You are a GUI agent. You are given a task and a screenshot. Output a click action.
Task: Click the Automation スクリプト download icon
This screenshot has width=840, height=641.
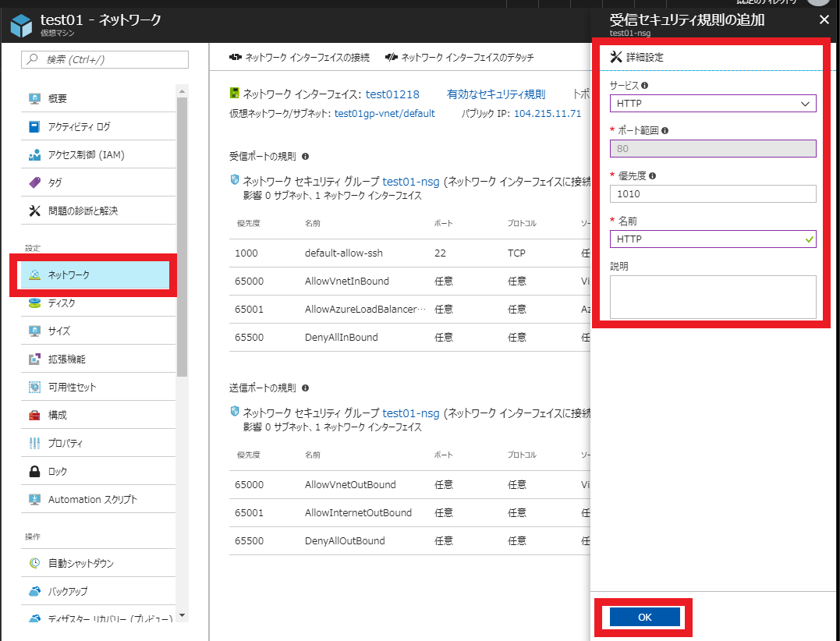[x=34, y=500]
